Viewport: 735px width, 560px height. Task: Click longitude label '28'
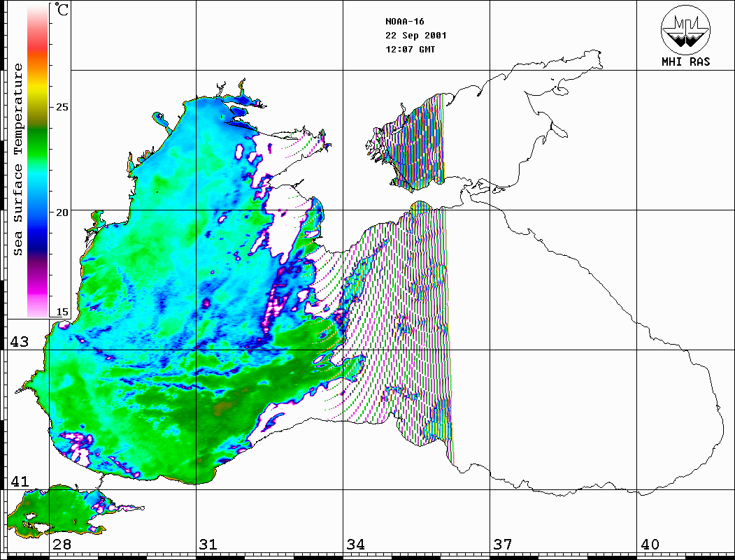tap(62, 544)
